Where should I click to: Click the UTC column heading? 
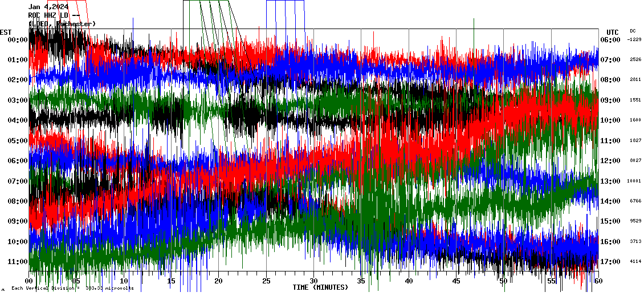(x=613, y=32)
